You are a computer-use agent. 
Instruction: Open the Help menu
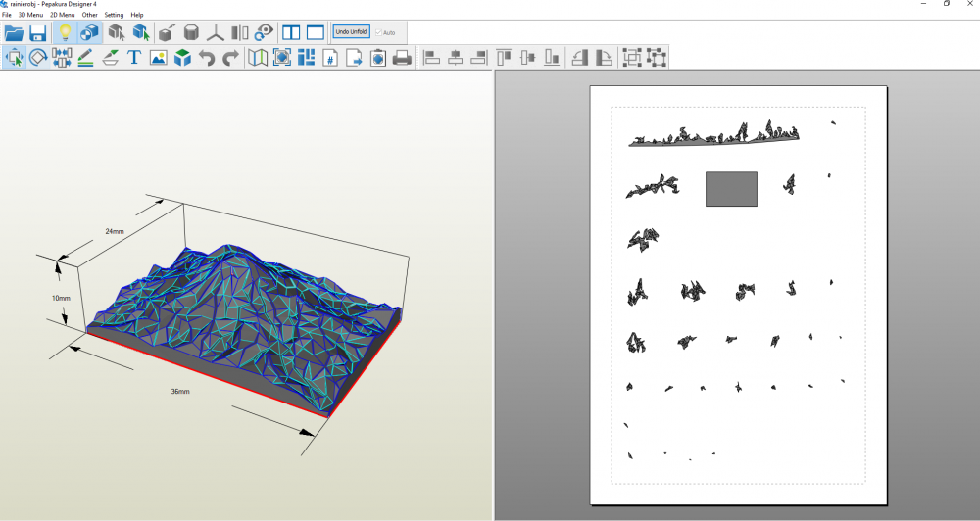pyautogui.click(x=137, y=16)
